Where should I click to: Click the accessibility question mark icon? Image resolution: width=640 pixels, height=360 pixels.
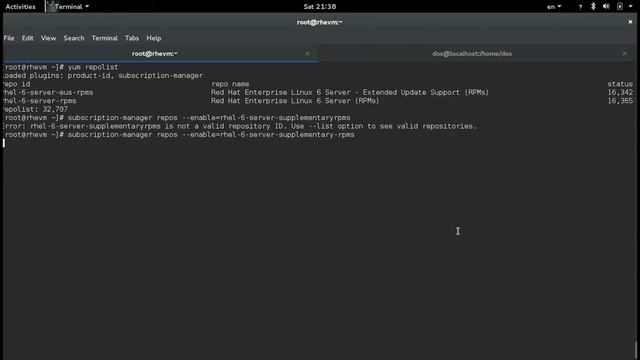pos(580,7)
